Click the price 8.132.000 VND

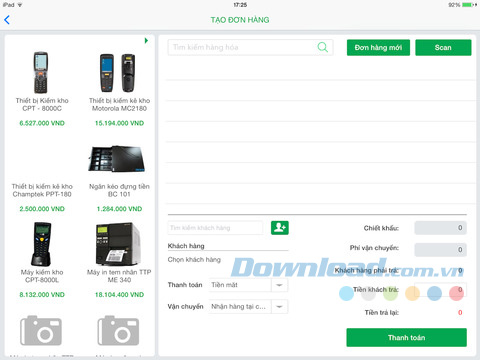[42, 295]
